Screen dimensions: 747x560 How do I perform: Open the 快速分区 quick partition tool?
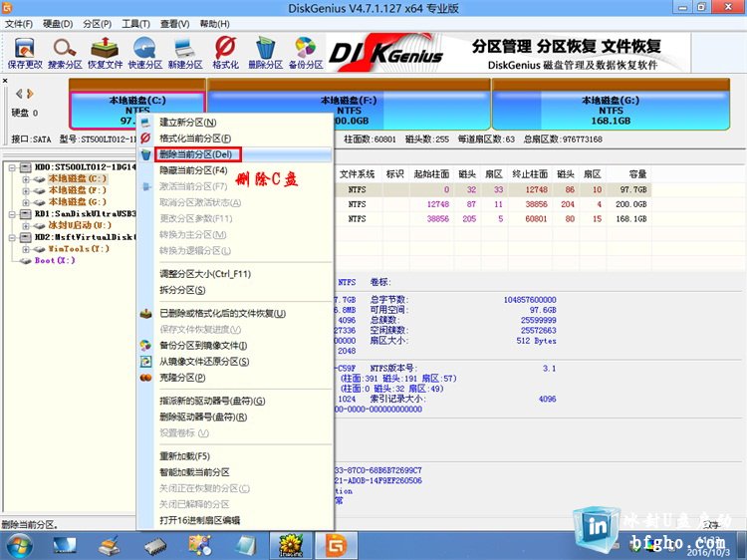pos(144,54)
